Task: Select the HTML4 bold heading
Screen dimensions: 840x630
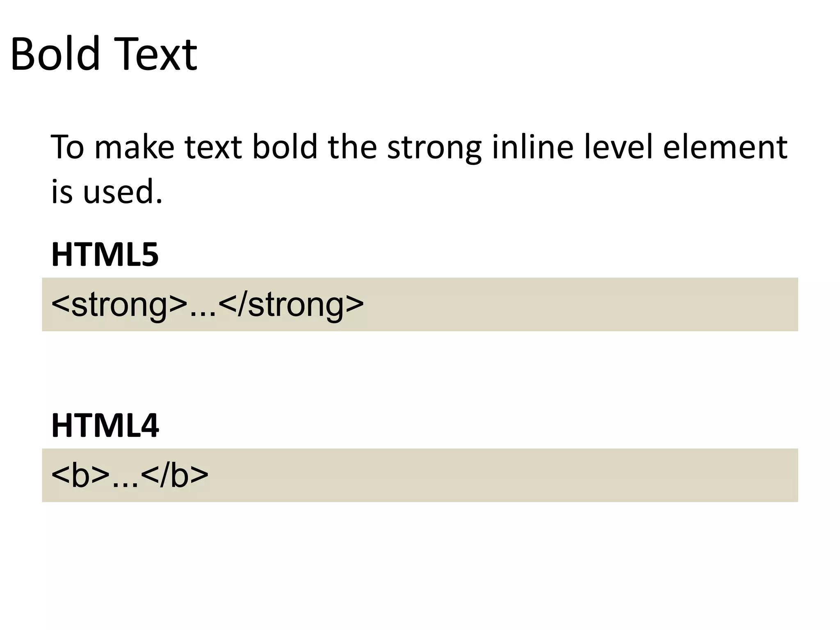Action: point(105,426)
